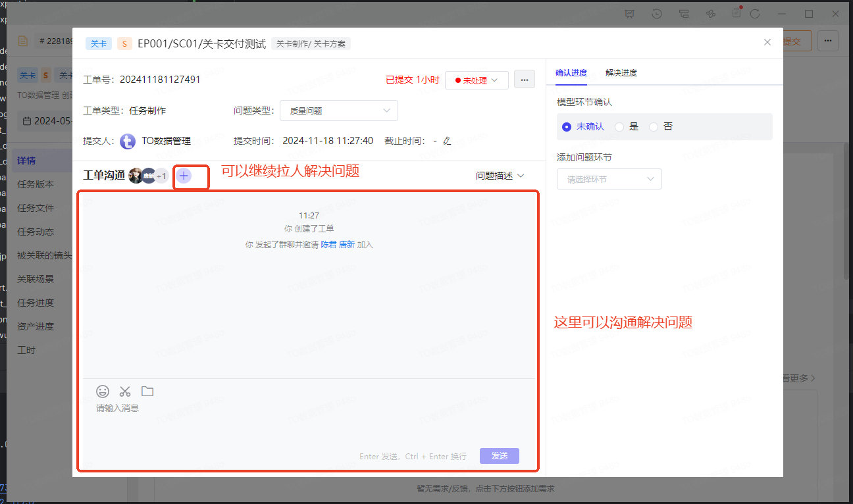Click the 发送 send button
This screenshot has height=504, width=853.
point(499,456)
